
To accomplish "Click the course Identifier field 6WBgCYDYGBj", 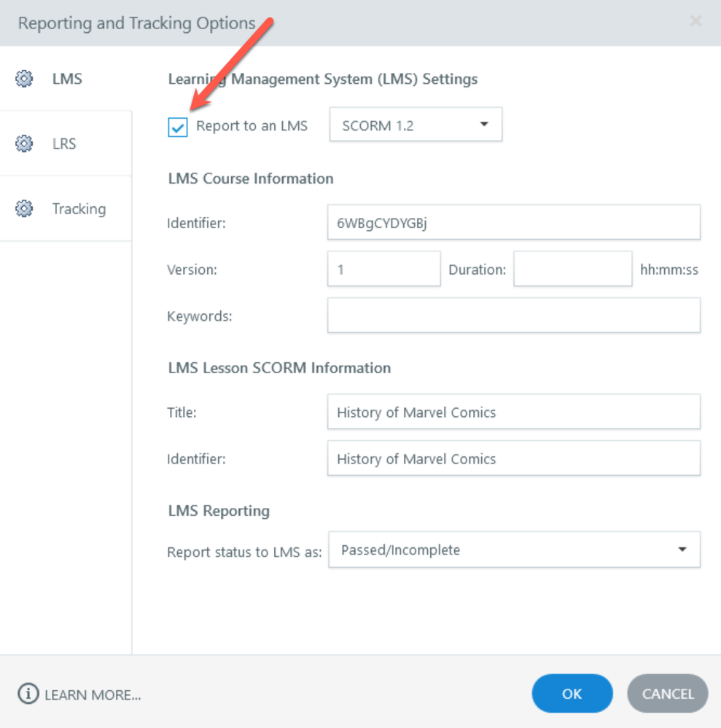I will click(x=513, y=223).
